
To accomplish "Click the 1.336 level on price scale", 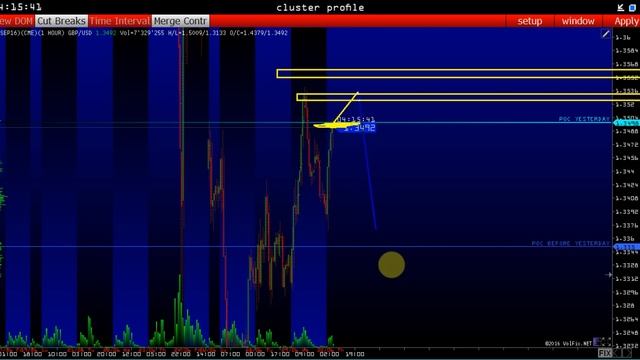I will coord(625,238).
